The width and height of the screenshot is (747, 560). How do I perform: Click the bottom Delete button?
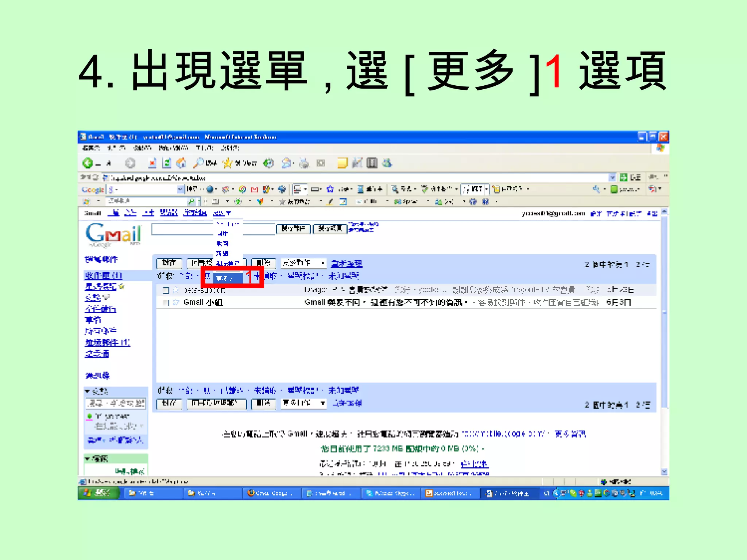263,403
